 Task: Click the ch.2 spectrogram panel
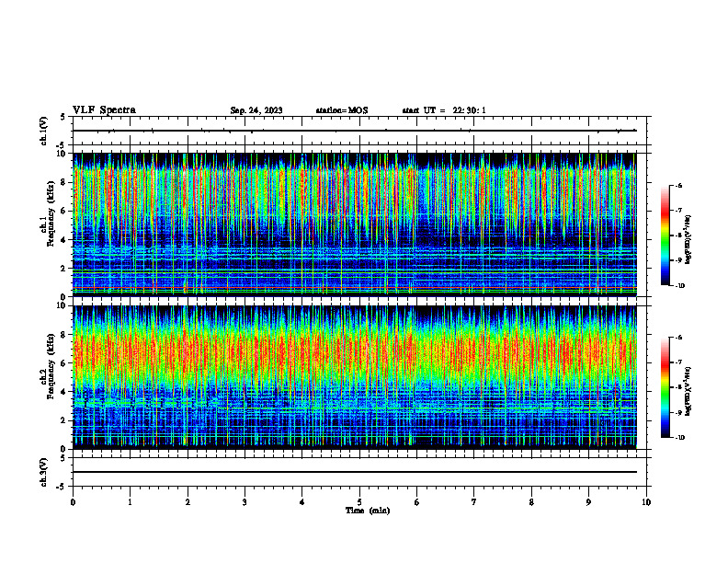click(355, 377)
